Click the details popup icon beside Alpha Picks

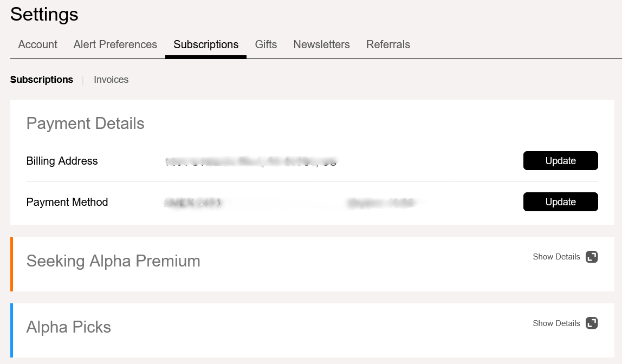point(592,323)
